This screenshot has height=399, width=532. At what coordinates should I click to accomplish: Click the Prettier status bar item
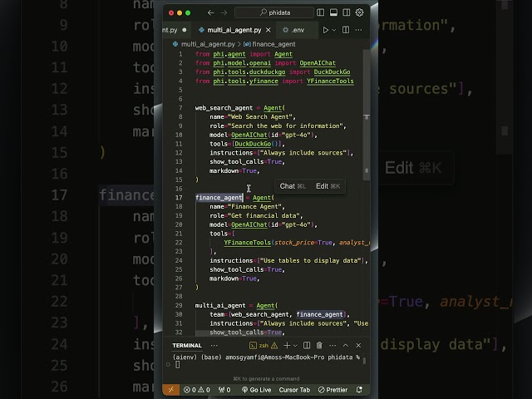[332, 390]
